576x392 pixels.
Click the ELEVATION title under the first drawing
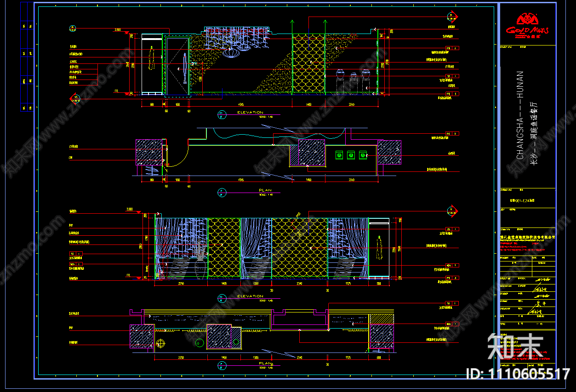click(x=250, y=112)
